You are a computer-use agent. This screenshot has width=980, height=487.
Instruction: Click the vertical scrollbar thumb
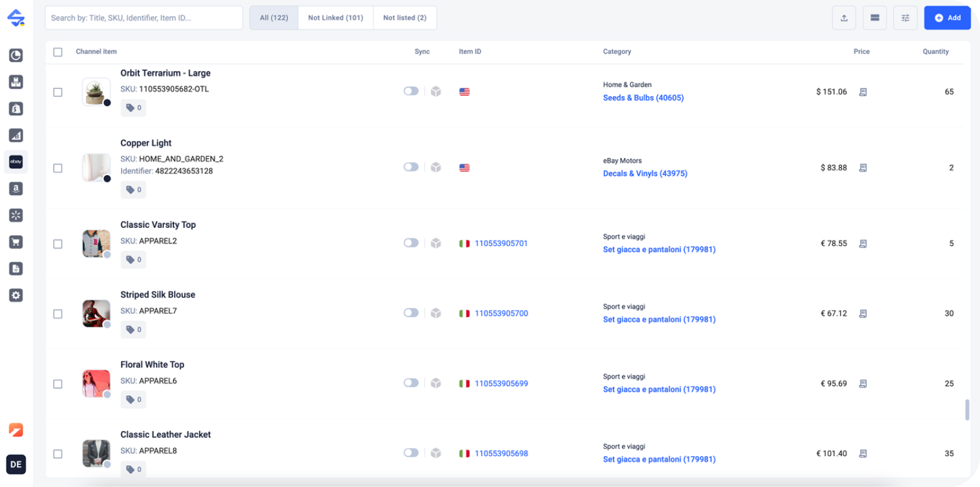pos(967,409)
